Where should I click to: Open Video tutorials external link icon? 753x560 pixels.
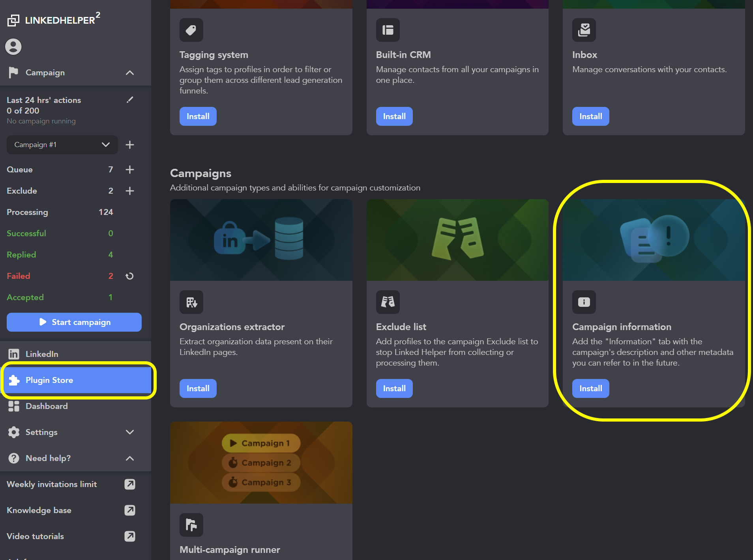130,536
